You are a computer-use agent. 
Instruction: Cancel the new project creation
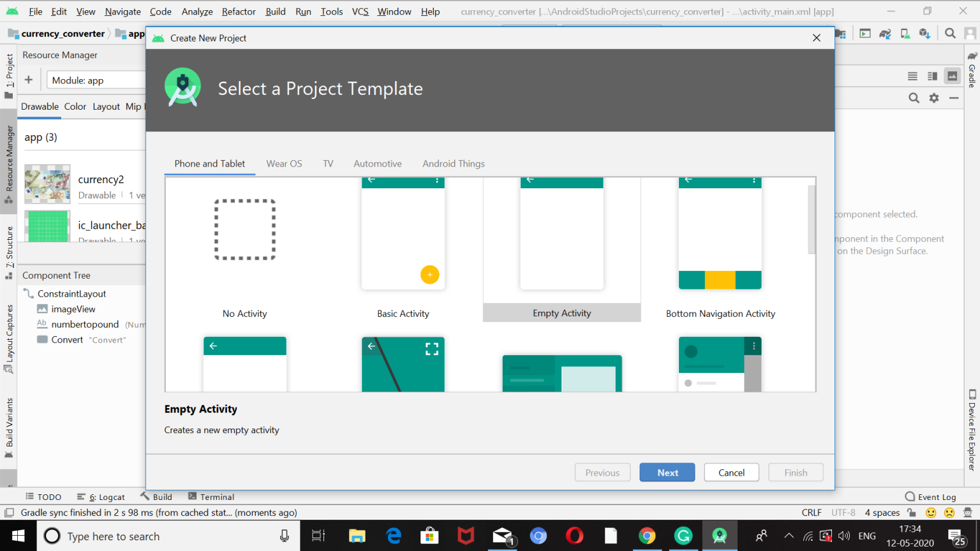pos(731,472)
